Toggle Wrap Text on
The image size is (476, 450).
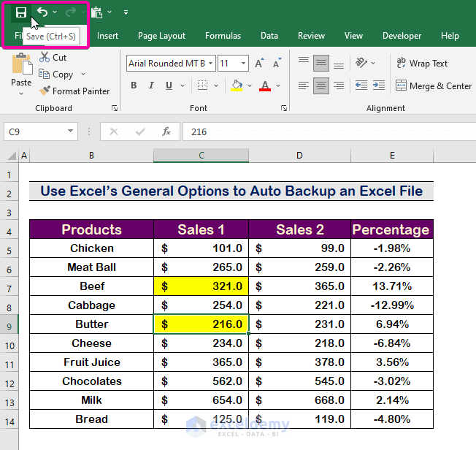click(x=422, y=64)
